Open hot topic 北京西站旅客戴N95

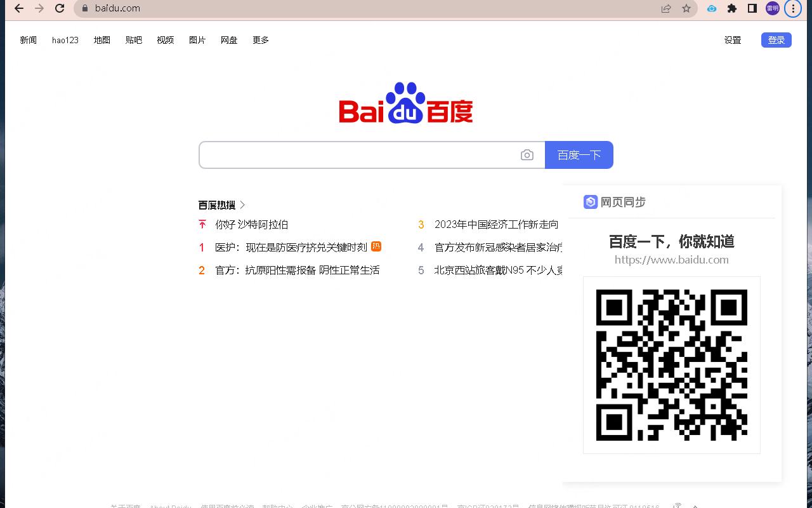point(499,270)
